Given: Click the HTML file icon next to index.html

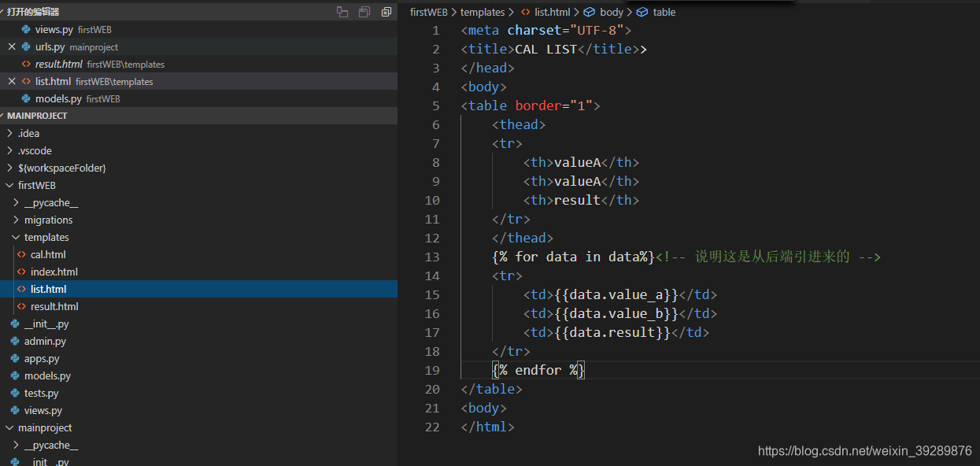Looking at the screenshot, I should pos(21,272).
